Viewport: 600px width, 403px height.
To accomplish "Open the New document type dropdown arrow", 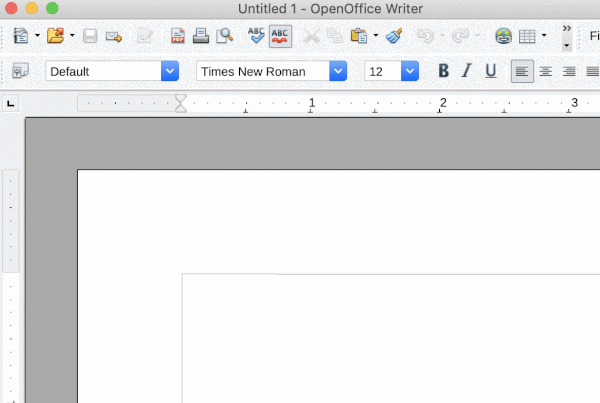I will (37, 36).
